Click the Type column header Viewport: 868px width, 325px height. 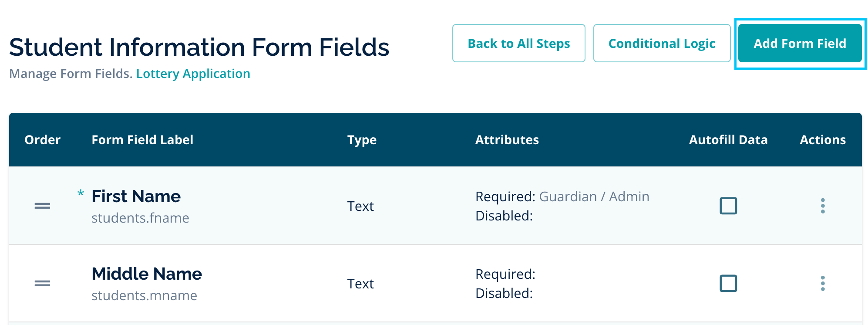pos(362,140)
